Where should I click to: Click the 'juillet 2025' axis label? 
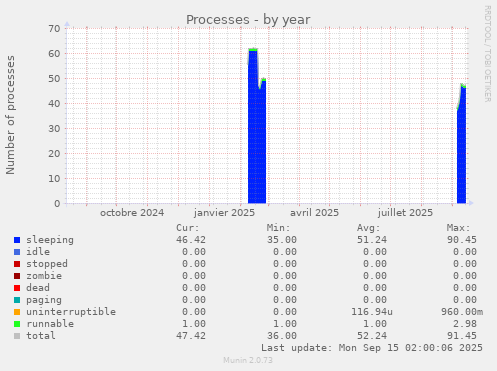pos(405,213)
